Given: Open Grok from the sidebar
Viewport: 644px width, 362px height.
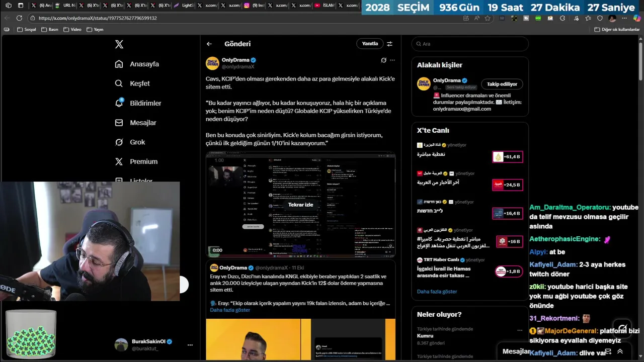Looking at the screenshot, I should [x=130, y=142].
